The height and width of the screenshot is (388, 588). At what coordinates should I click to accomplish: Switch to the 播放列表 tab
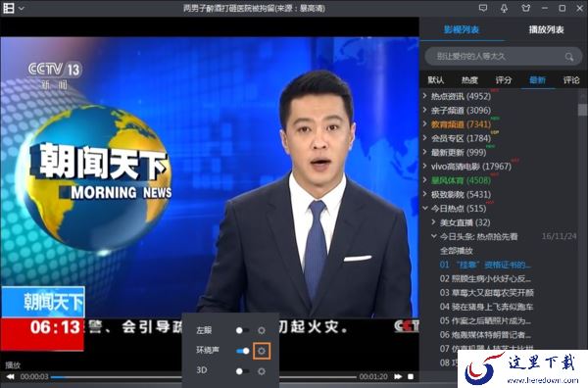coord(546,29)
